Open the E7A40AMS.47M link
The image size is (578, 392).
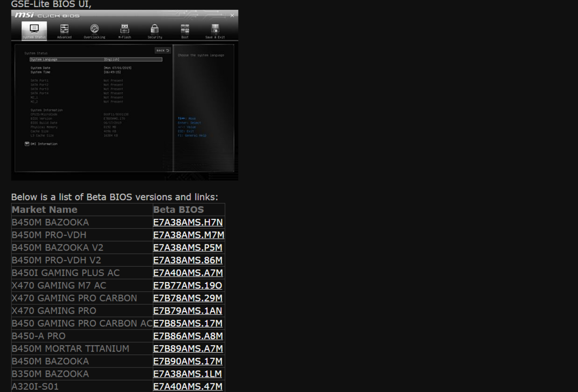point(188,387)
